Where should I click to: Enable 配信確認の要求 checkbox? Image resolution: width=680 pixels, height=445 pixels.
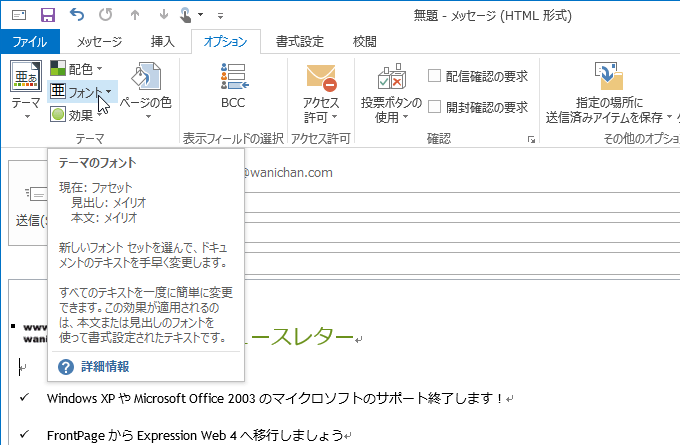tap(434, 75)
